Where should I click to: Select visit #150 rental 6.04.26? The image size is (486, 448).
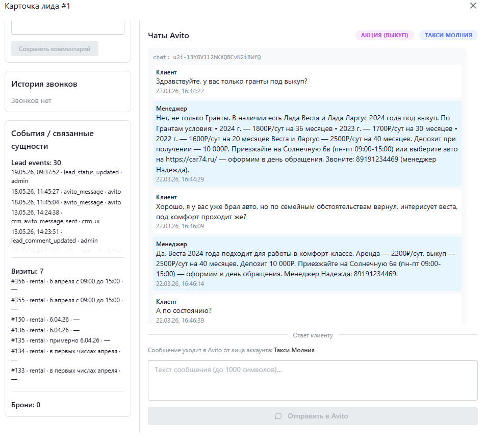click(x=45, y=320)
